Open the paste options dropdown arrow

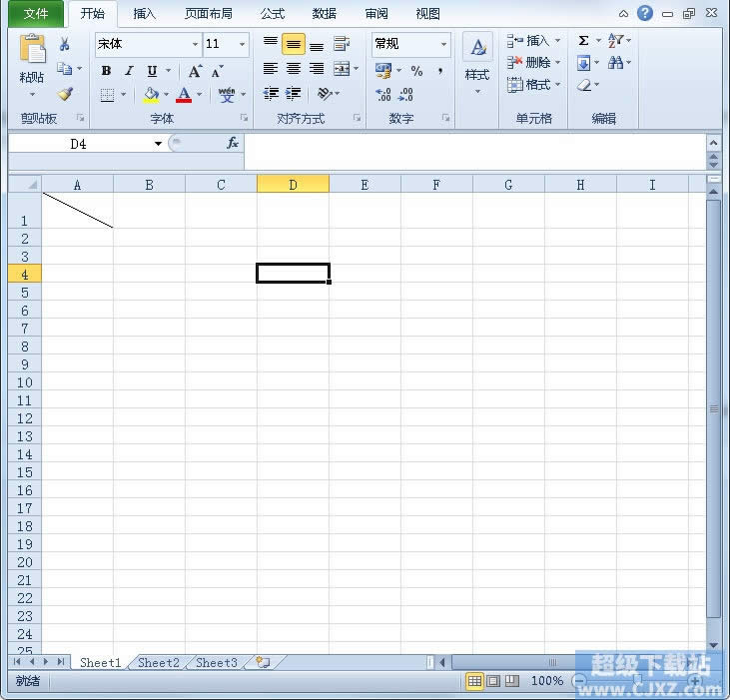pyautogui.click(x=32, y=95)
